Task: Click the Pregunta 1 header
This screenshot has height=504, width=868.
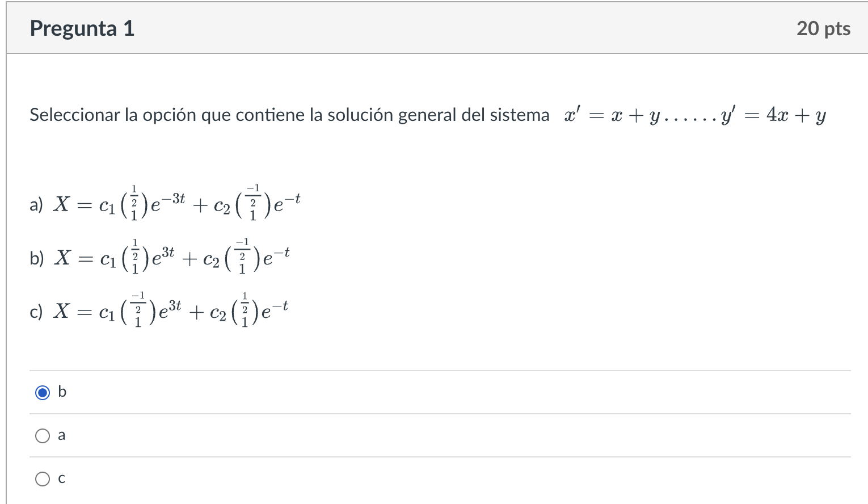Action: pyautogui.click(x=82, y=28)
